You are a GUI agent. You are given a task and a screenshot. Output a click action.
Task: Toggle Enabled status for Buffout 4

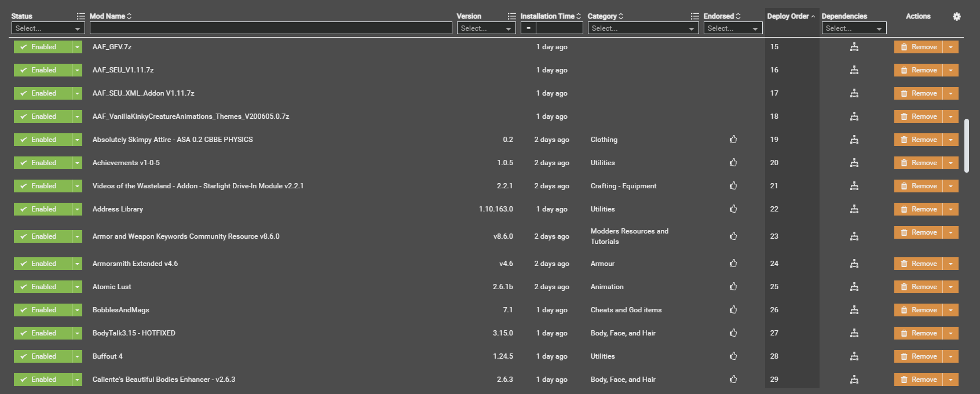tap(42, 356)
